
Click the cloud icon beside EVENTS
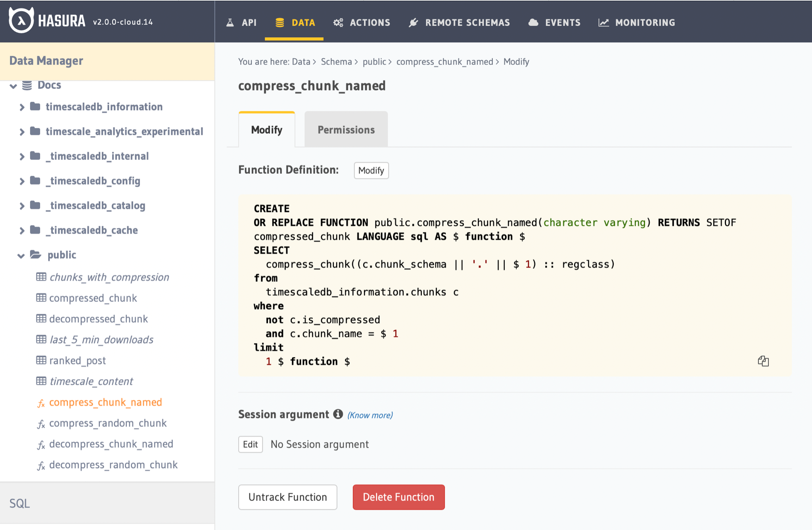[534, 23]
